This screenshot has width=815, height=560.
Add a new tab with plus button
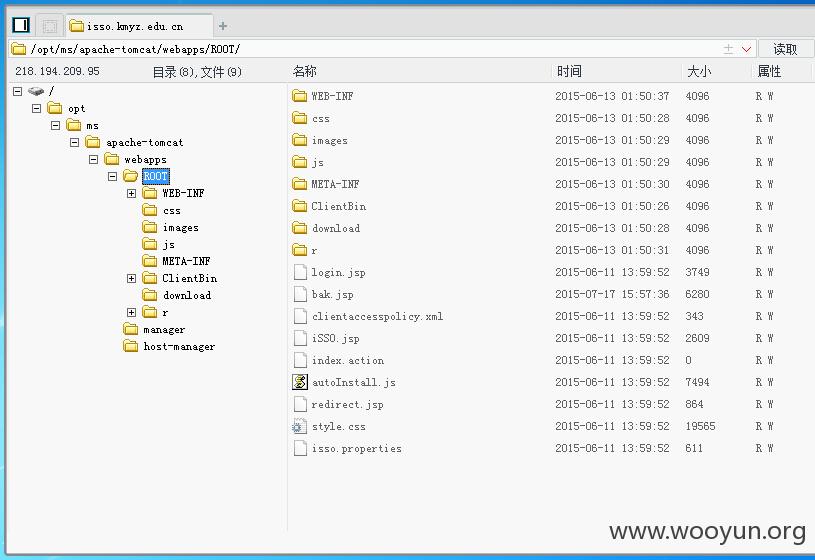click(223, 26)
